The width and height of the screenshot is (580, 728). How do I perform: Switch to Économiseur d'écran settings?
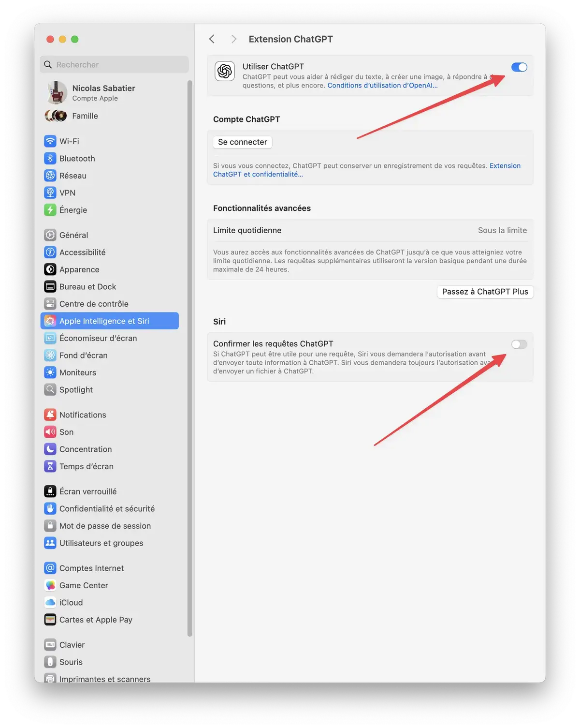(x=98, y=338)
